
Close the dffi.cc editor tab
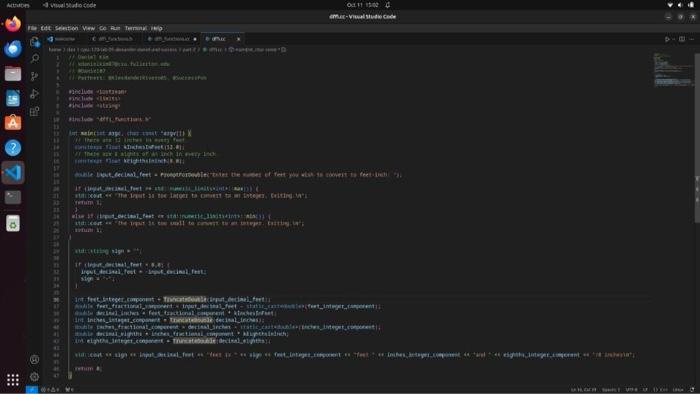238,39
